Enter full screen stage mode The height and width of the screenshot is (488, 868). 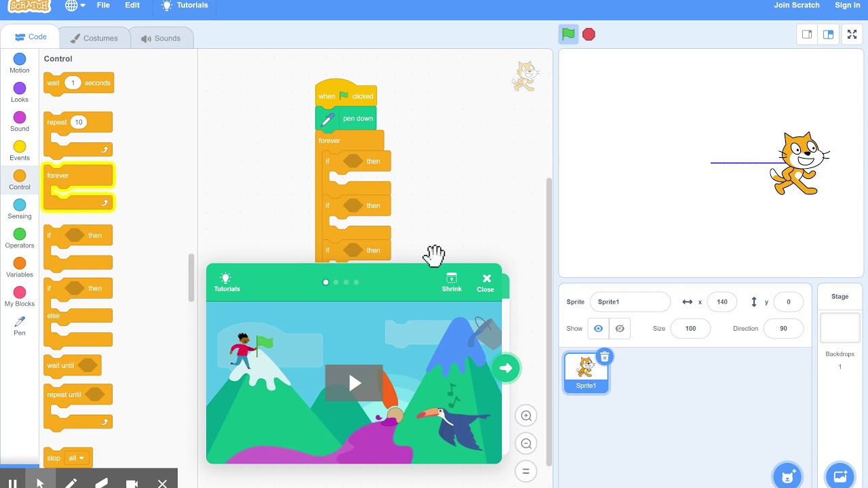pos(852,35)
